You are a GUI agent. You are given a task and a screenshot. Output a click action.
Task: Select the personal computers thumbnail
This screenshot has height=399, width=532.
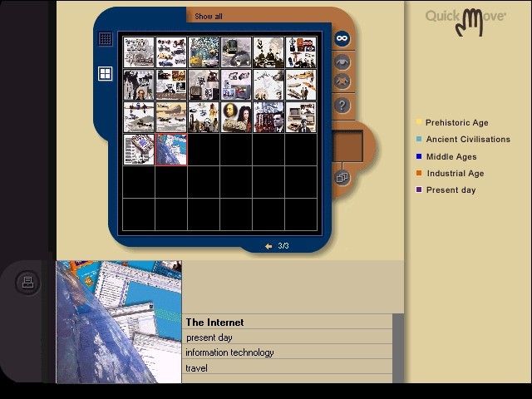pyautogui.click(x=301, y=117)
